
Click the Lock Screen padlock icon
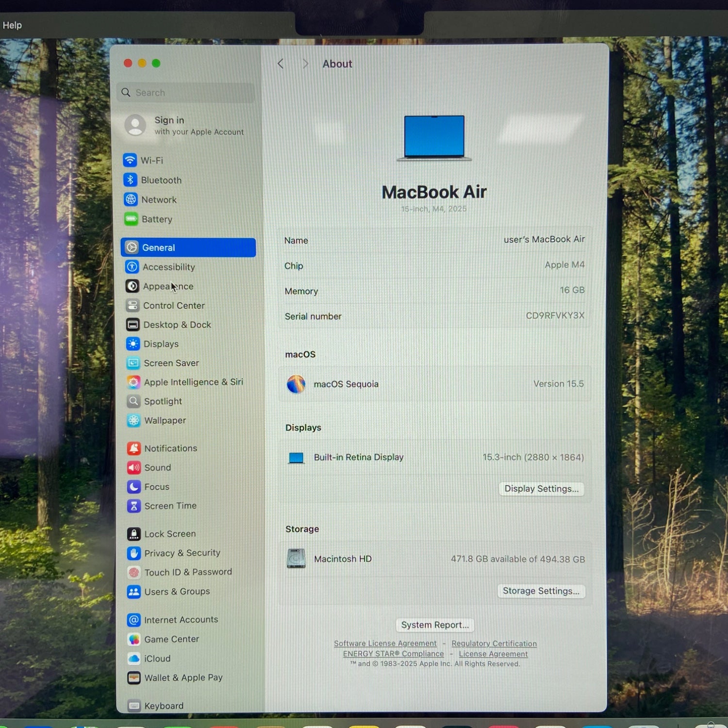[134, 534]
